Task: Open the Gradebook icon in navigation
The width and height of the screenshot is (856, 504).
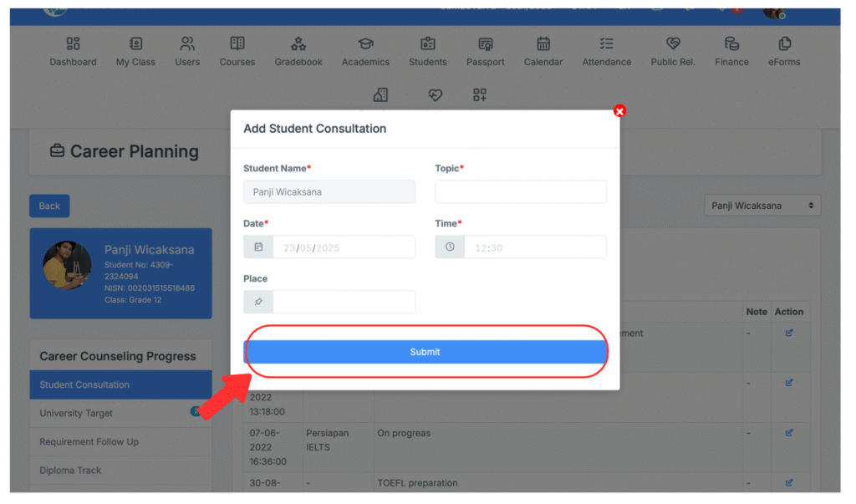Action: [298, 44]
